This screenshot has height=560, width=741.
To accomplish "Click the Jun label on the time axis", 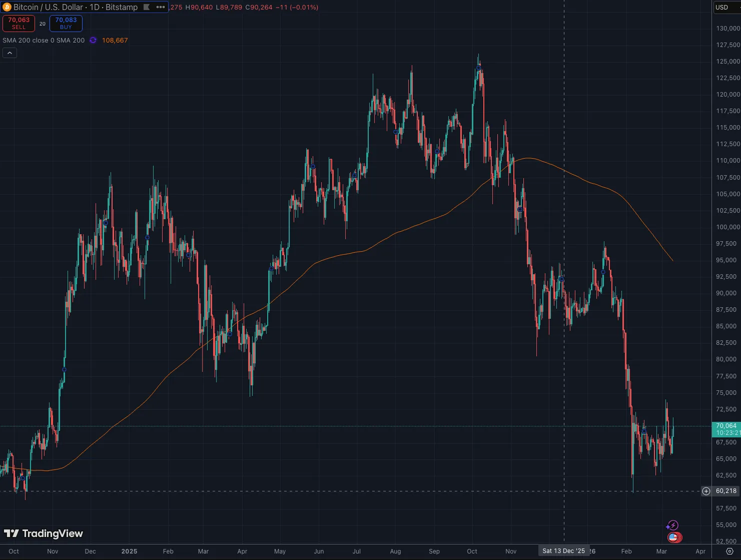I will pos(319,551).
